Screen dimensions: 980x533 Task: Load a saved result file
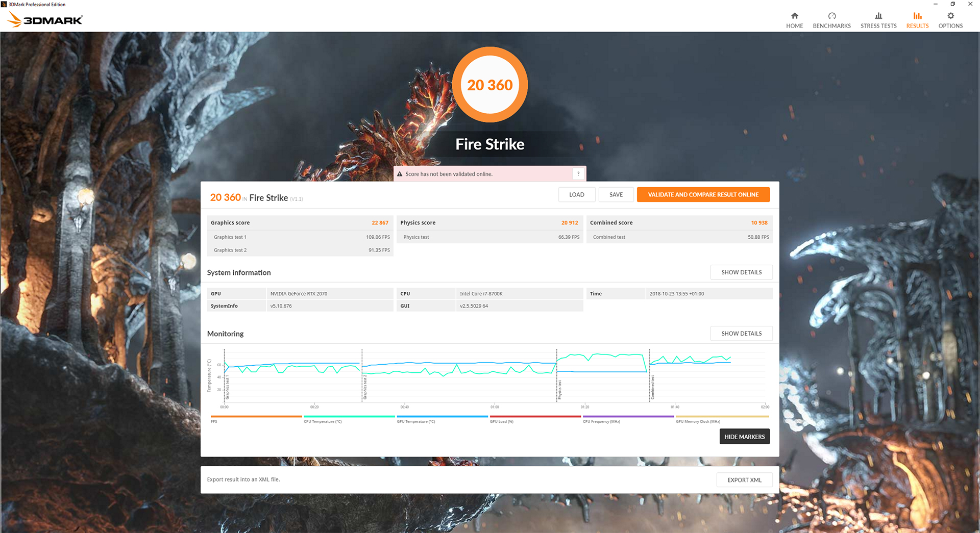[x=577, y=195]
